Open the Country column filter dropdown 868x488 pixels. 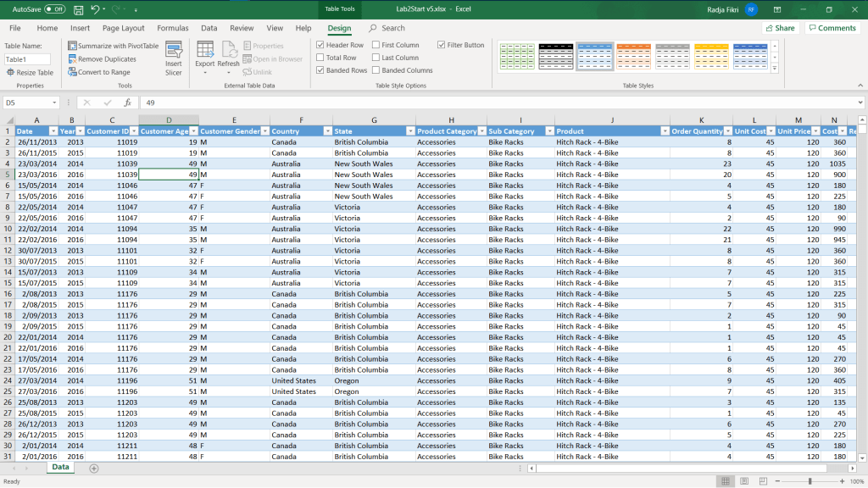click(x=326, y=131)
